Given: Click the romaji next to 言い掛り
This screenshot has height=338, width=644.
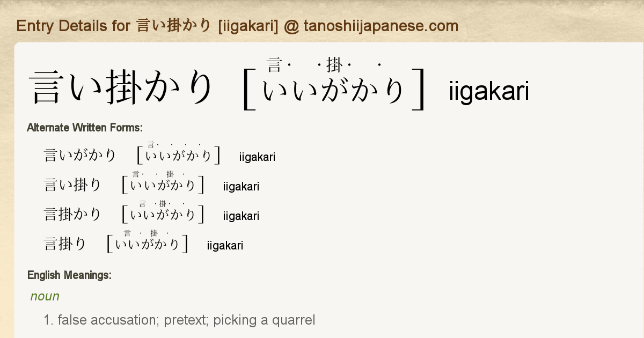Looking at the screenshot, I should (241, 187).
